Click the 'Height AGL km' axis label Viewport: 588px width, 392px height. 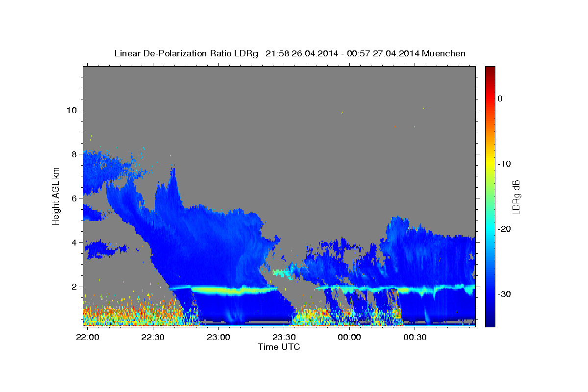(x=56, y=196)
